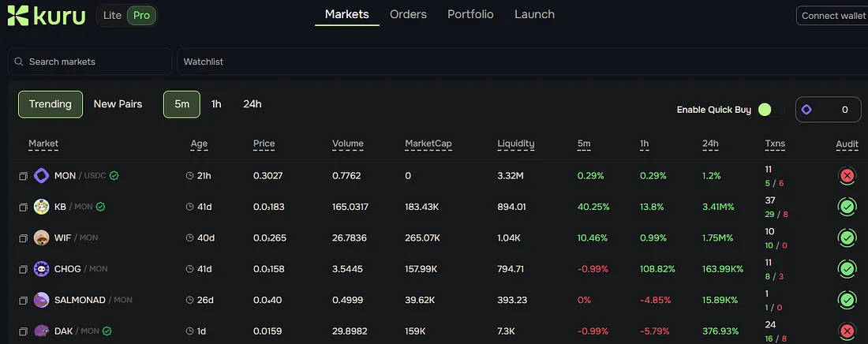Click the WIF token logo
The width and height of the screenshot is (868, 344).
pos(42,237)
